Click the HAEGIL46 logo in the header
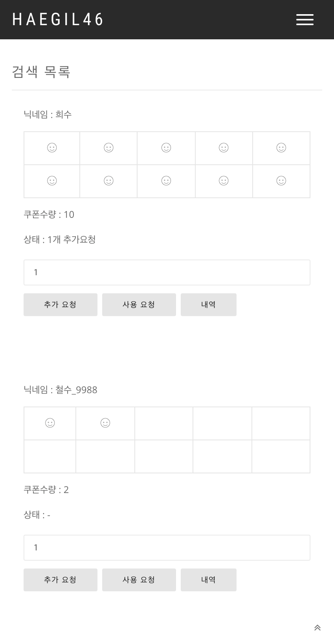 (58, 19)
